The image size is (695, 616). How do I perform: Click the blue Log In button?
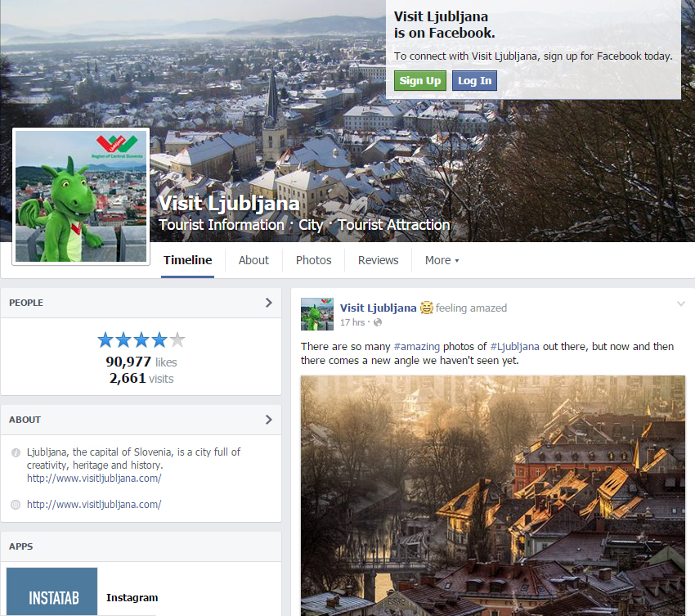[474, 81]
